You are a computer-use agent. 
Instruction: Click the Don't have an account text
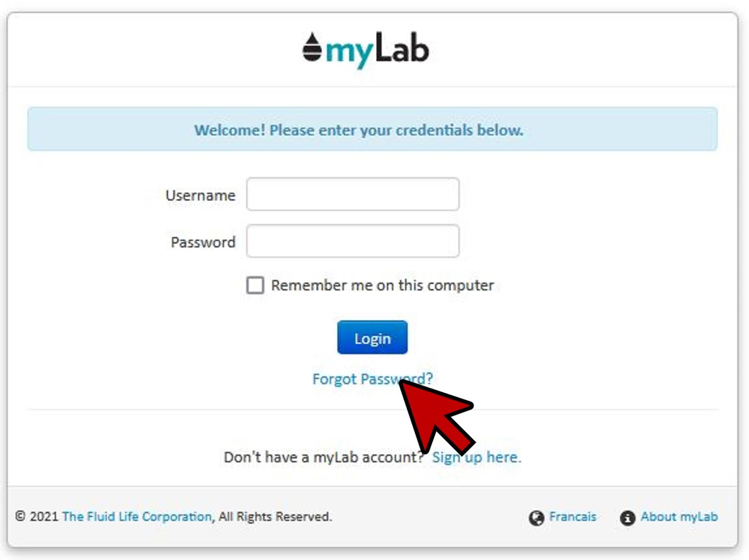pos(323,457)
